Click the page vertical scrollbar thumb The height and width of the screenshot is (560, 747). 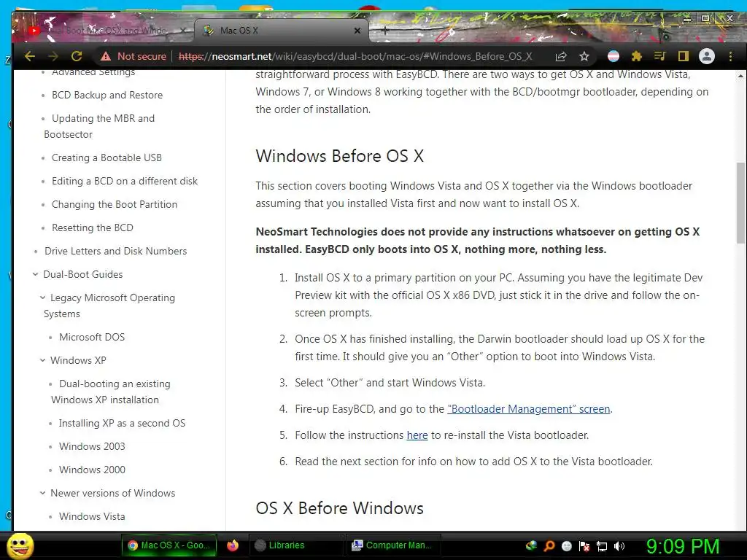[740, 203]
